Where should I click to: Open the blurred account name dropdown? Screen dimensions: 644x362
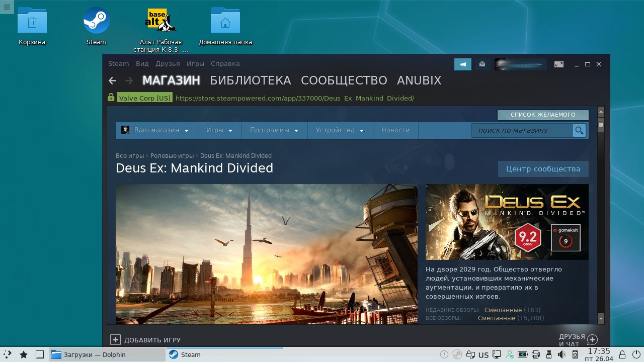point(521,64)
